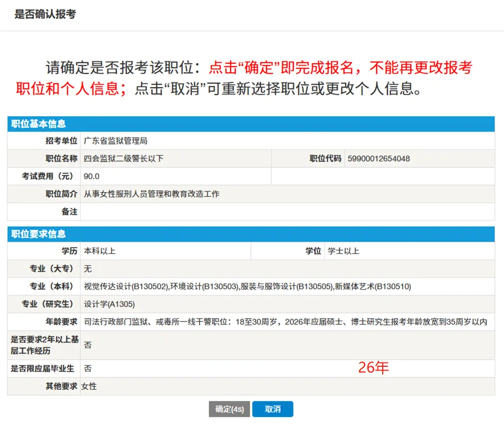
Task: Select the 职位基本信息 section header
Action: point(39,124)
